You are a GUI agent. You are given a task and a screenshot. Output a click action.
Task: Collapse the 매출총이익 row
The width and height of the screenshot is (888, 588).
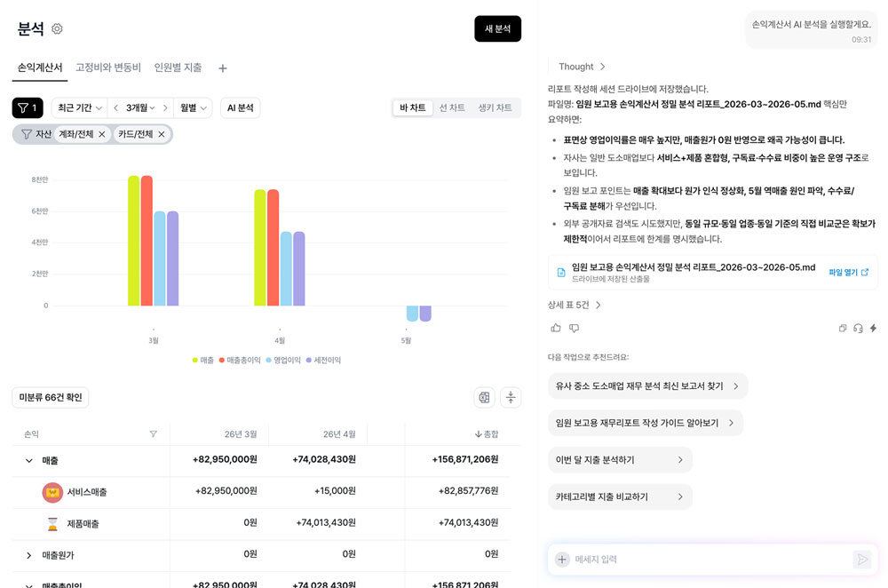pyautogui.click(x=29, y=585)
